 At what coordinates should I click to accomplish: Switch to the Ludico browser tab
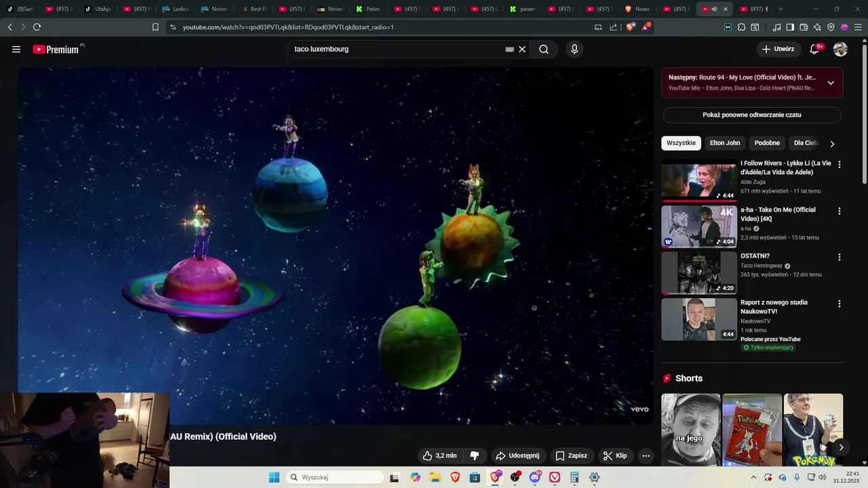point(176,9)
